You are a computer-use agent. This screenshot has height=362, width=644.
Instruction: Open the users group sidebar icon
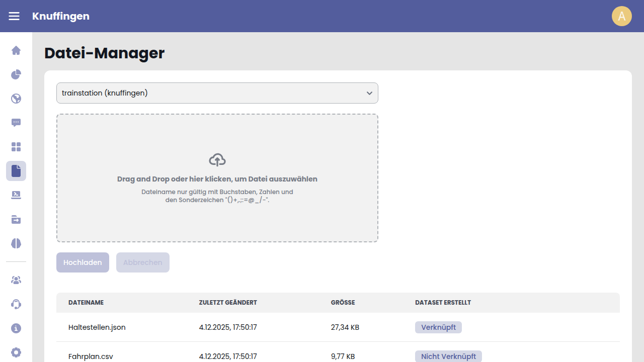(x=16, y=280)
